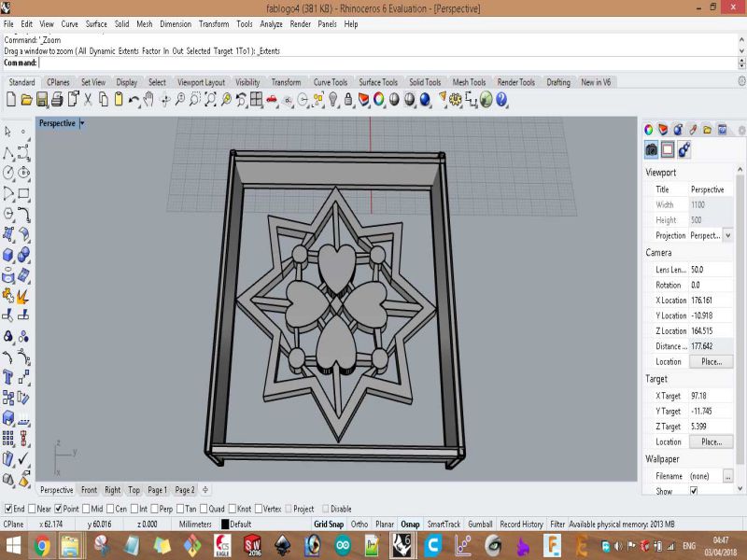Switch to the Curve Tools tab
Image resolution: width=747 pixels, height=560 pixels.
[330, 82]
